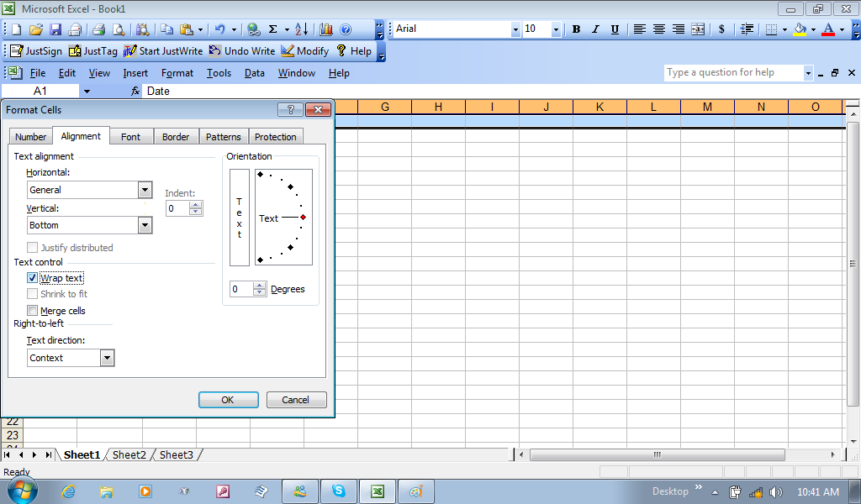Cancel the Format Cells dialog
This screenshot has height=504, width=861.
tap(296, 400)
